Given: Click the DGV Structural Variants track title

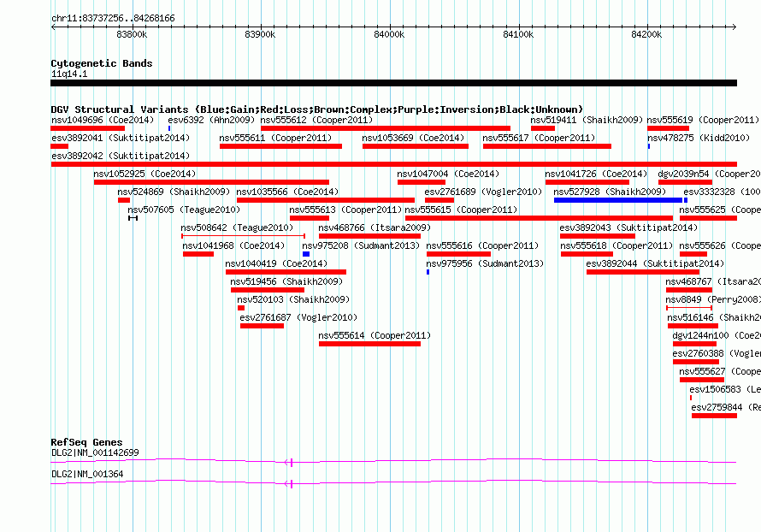Looking at the screenshot, I should (x=317, y=109).
